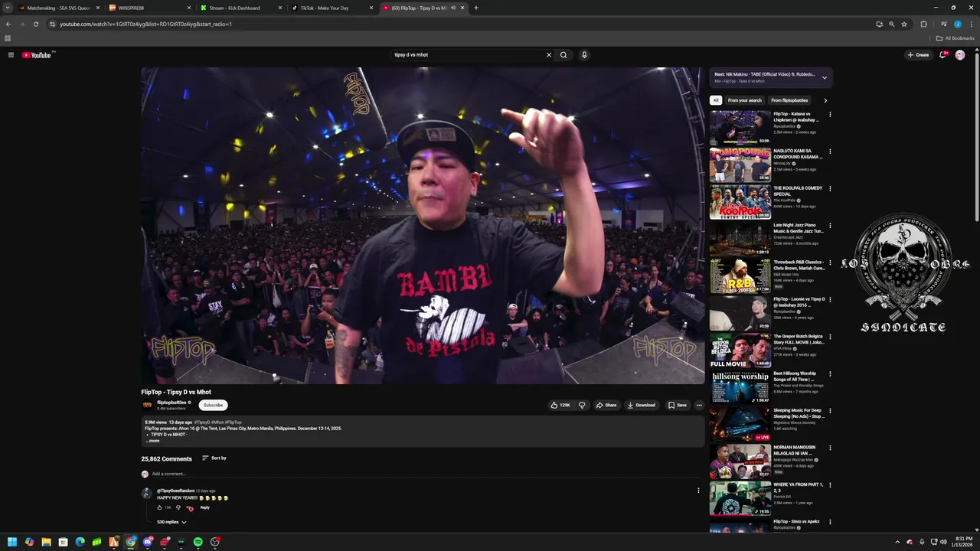This screenshot has width=980, height=551.
Task: Go to the YouTube home logo
Action: coord(37,55)
